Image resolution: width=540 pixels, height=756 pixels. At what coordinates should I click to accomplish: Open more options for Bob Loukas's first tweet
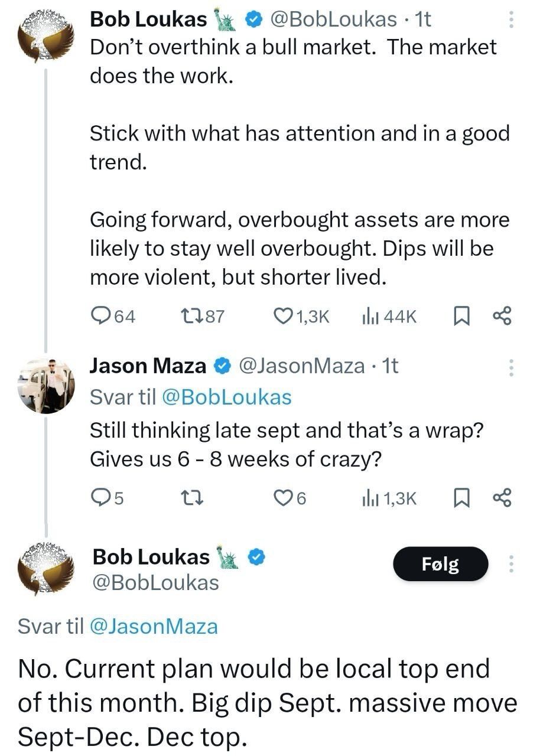(511, 21)
